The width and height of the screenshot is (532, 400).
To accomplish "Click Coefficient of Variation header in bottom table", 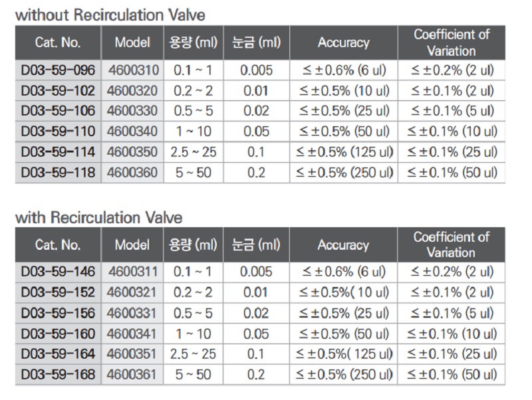I will click(452, 245).
